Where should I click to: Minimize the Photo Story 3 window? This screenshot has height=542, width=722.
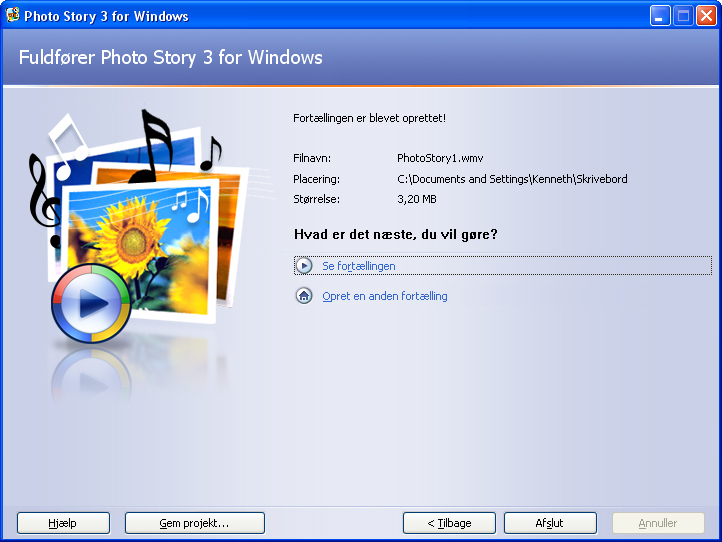point(660,16)
